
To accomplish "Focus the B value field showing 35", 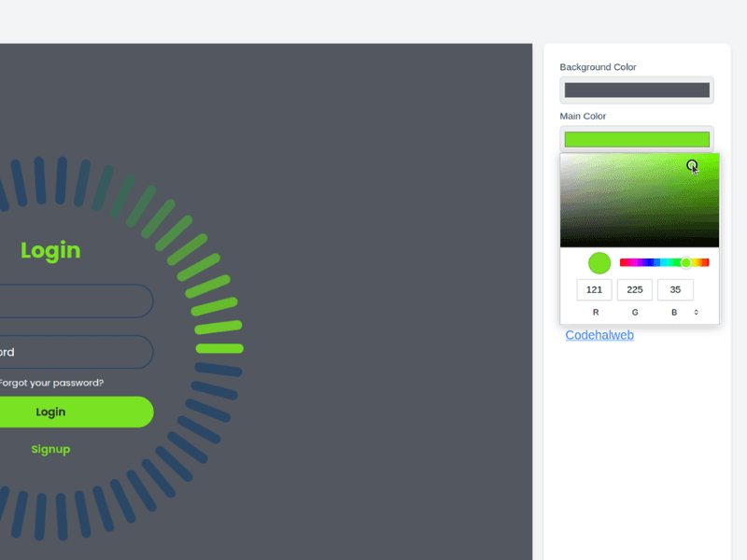I will (675, 289).
